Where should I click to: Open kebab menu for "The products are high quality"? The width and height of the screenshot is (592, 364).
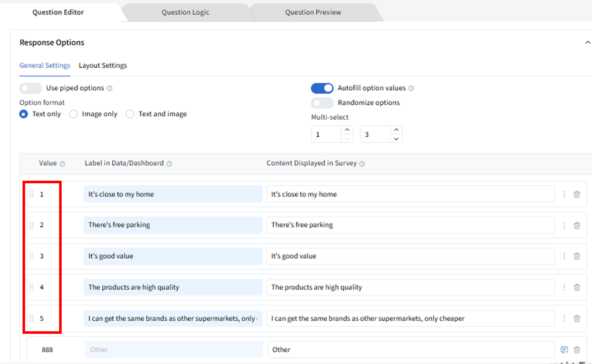[564, 287]
